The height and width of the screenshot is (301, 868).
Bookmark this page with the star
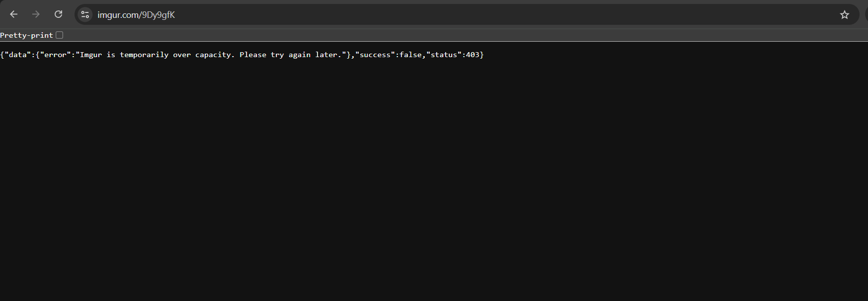(845, 15)
